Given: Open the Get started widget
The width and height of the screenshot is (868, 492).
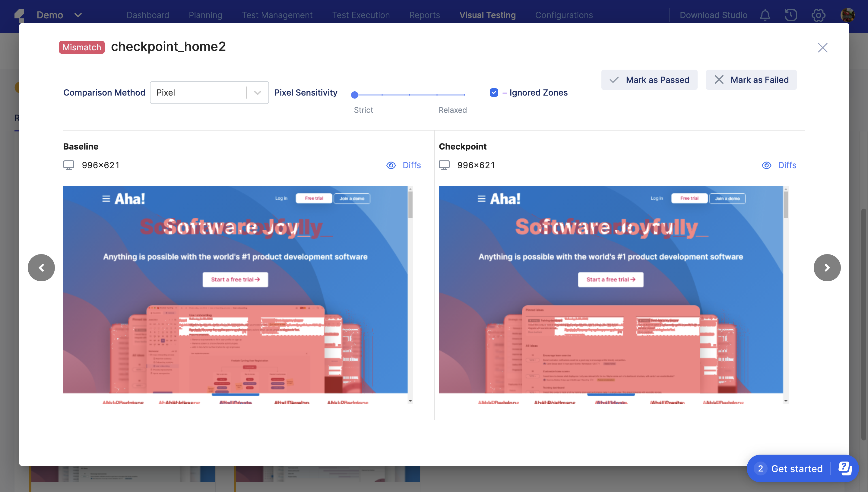Looking at the screenshot, I should coord(803,468).
